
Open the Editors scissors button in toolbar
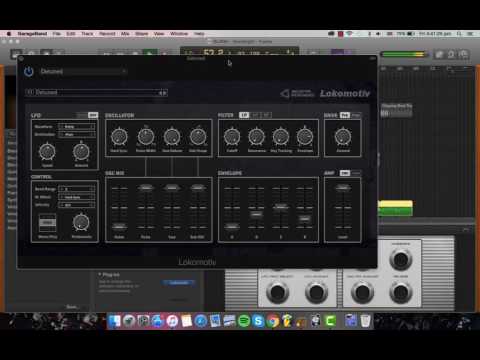pyautogui.click(x=58, y=54)
